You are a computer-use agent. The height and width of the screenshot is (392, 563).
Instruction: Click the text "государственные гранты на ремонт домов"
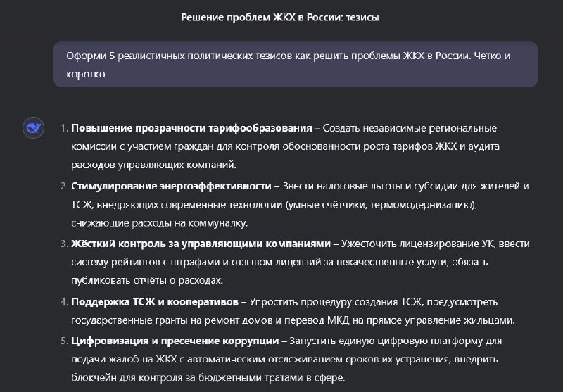[173, 320]
